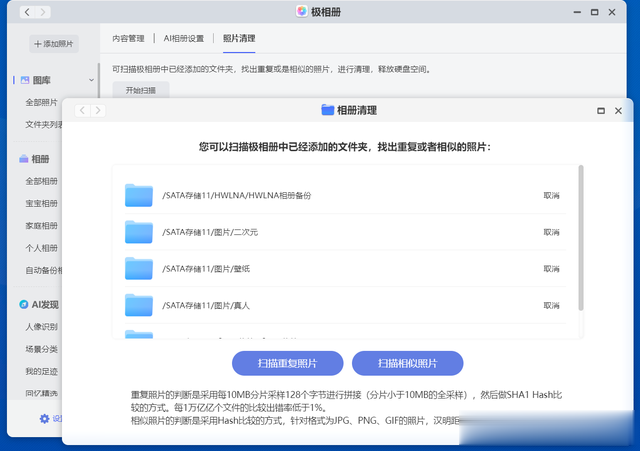Open 全部相册 in sidebar
The image size is (640, 451).
(x=42, y=181)
